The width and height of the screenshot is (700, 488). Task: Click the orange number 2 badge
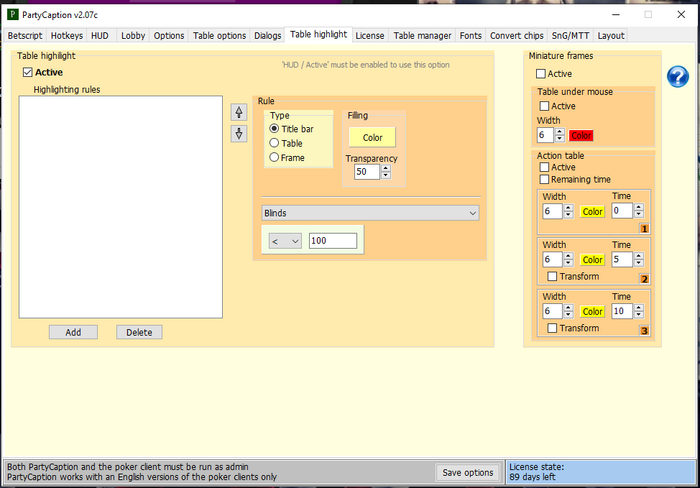click(644, 279)
